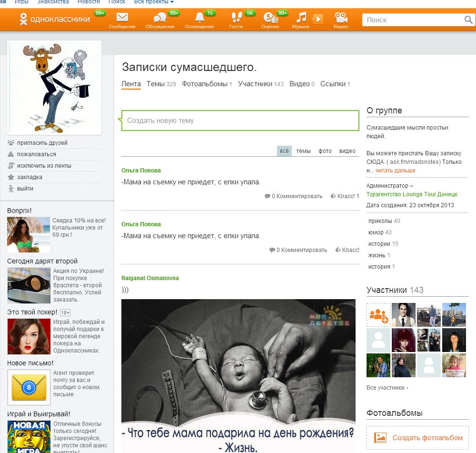
Task: Click the Поиск search field
Action: point(413,20)
